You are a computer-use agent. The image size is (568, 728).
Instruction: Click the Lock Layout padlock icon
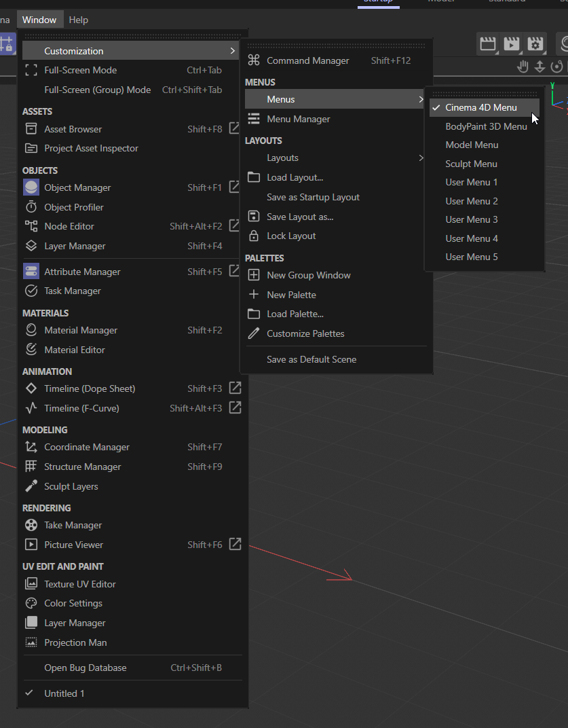254,236
